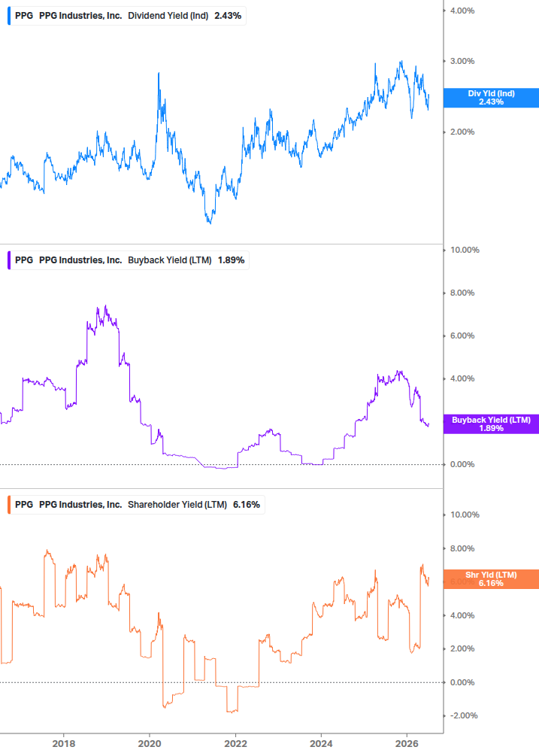Click the 0.00% tick on the shareholder yield axis
This screenshot has height=756, width=539.
(x=462, y=683)
